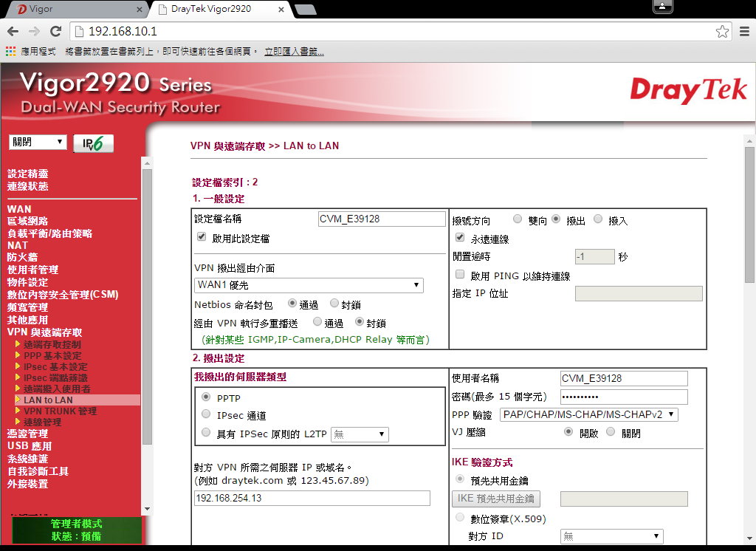The image size is (756, 551).
Task: Click the sidebar menu scrollbar thumb
Action: pos(147,306)
